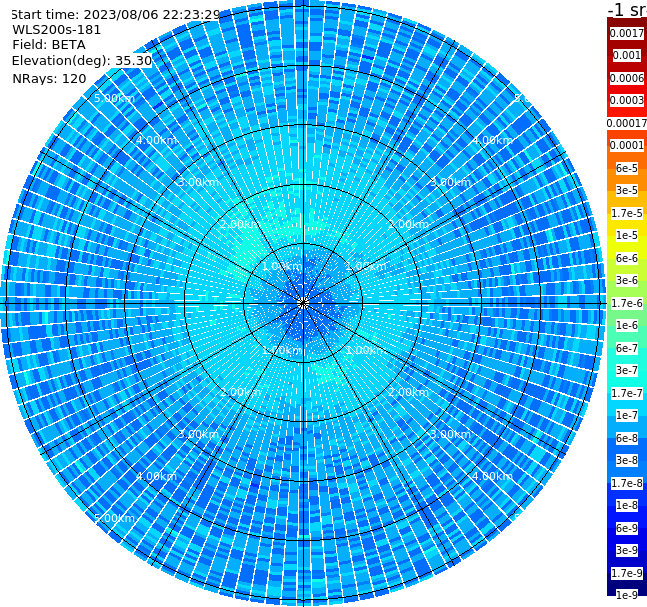Select the 1.7e-8 colorbar value
The width and height of the screenshot is (647, 607).
click(x=627, y=483)
